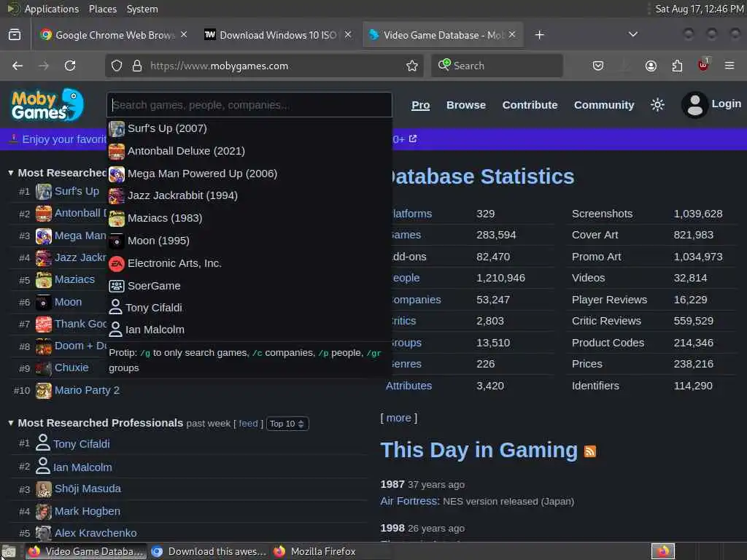
Task: Select Antonball Deluxe (2021) suggestion
Action: [x=249, y=151]
